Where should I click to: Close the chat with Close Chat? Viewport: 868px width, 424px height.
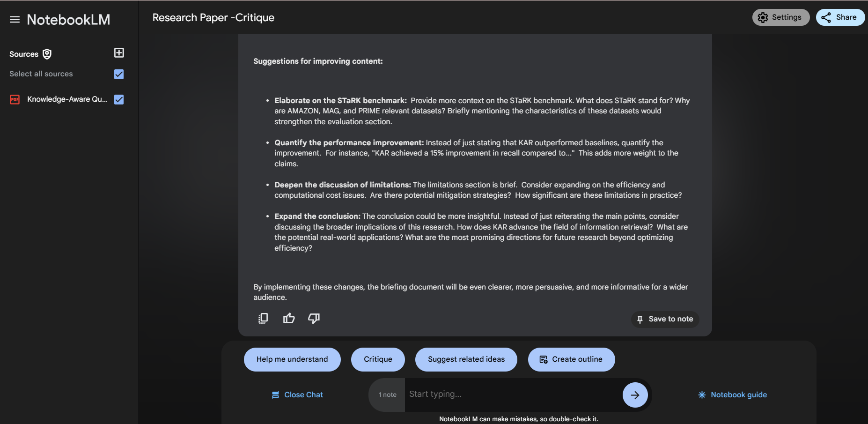(x=297, y=395)
